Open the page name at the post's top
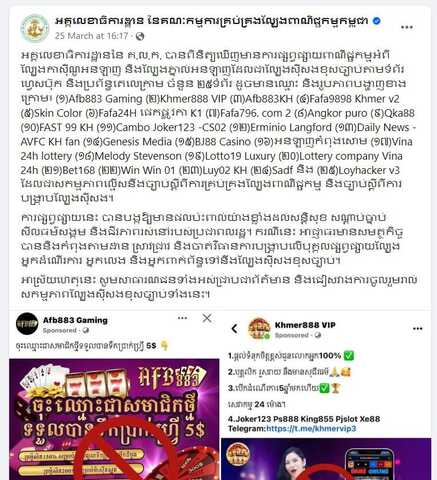This screenshot has width=437, height=480. click(x=211, y=21)
